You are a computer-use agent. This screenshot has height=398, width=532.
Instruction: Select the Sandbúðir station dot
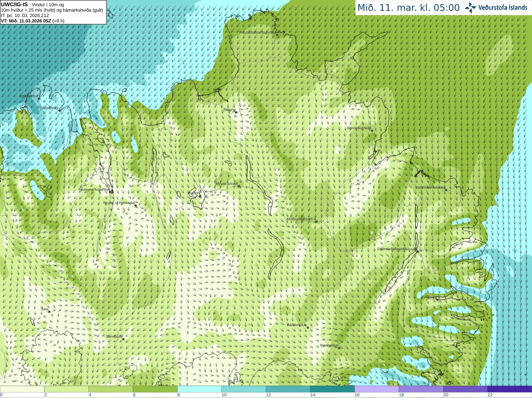click(123, 339)
